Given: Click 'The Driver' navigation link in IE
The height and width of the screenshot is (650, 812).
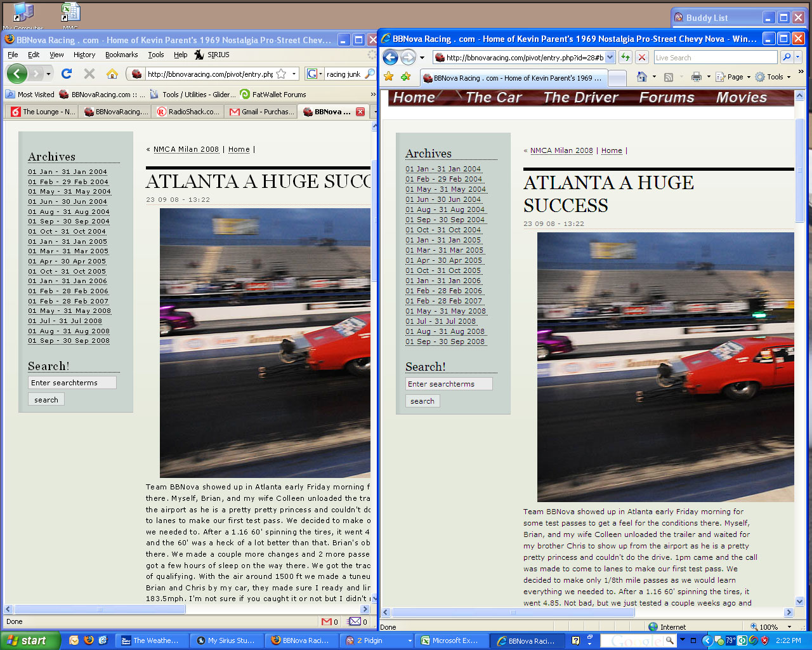Looking at the screenshot, I should tap(580, 97).
